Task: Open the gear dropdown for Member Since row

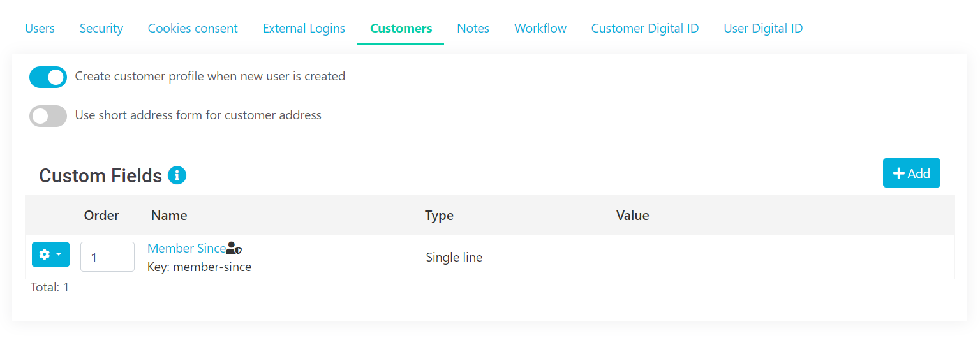Action: click(50, 254)
